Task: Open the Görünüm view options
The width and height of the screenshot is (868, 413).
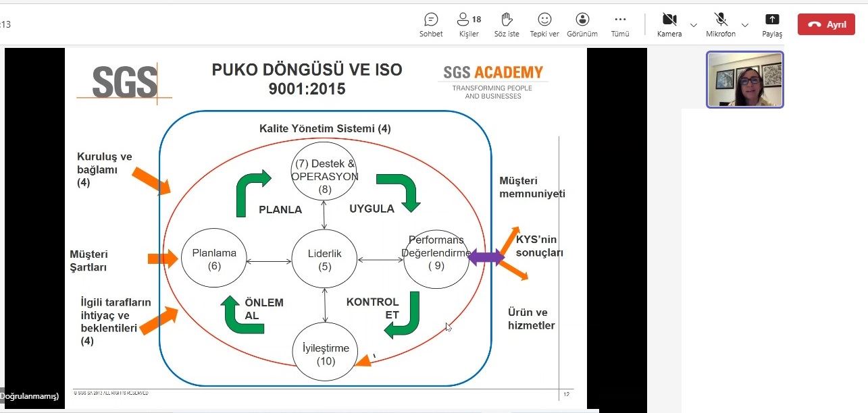Action: [x=582, y=25]
